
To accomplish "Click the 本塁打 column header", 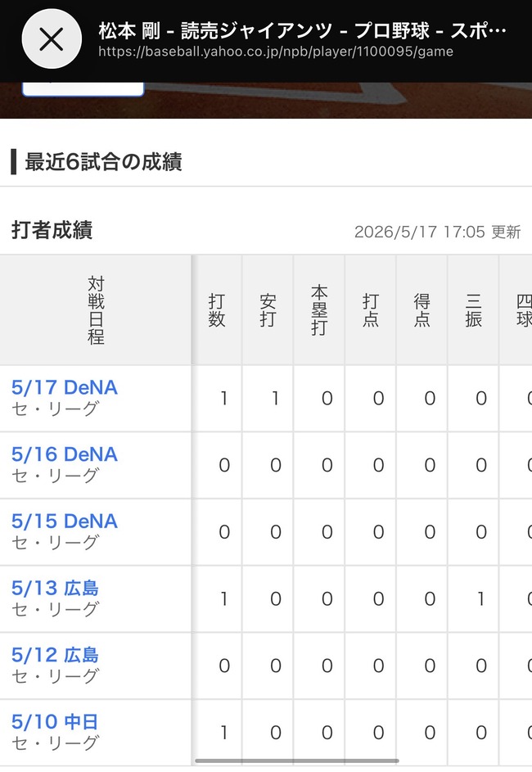I will [319, 310].
